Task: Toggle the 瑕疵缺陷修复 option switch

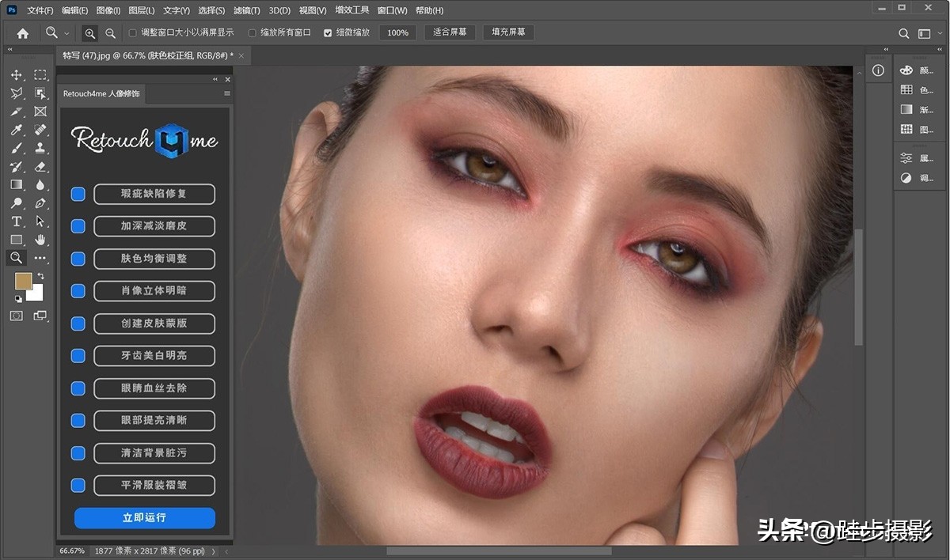Action: [77, 194]
